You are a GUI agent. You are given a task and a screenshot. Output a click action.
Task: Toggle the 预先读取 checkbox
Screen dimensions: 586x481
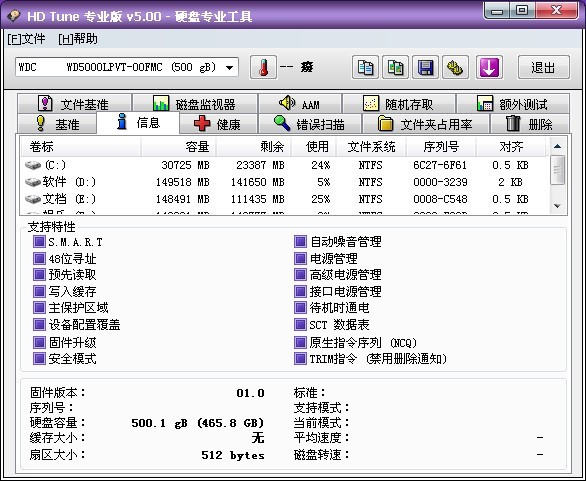39,275
